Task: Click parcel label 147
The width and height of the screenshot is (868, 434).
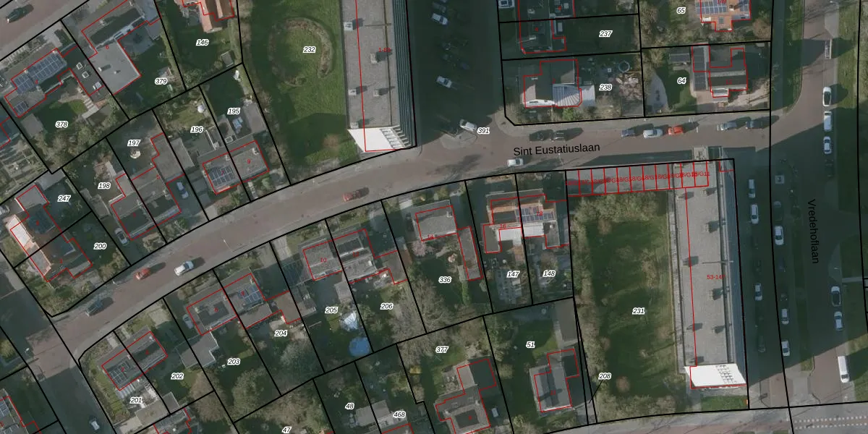Action: coord(513,274)
